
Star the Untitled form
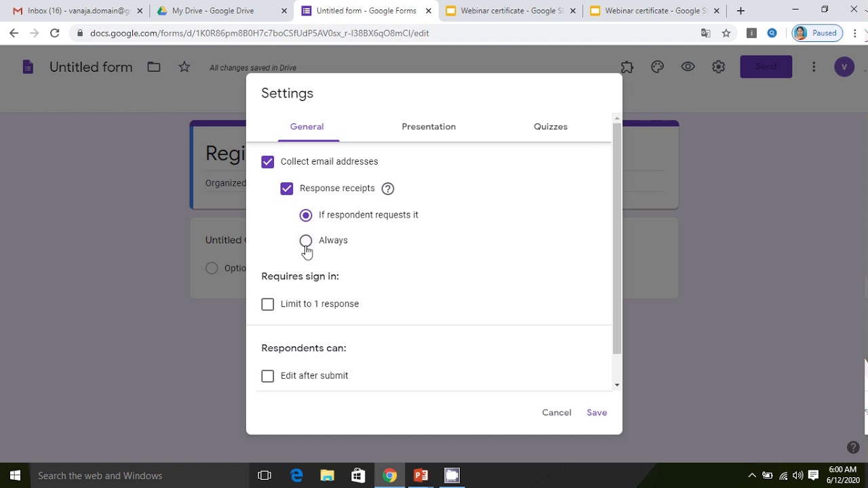pos(184,66)
